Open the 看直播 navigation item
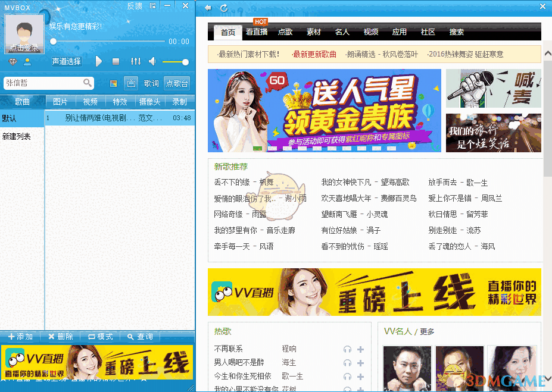This screenshot has width=552, height=392. pos(257,32)
